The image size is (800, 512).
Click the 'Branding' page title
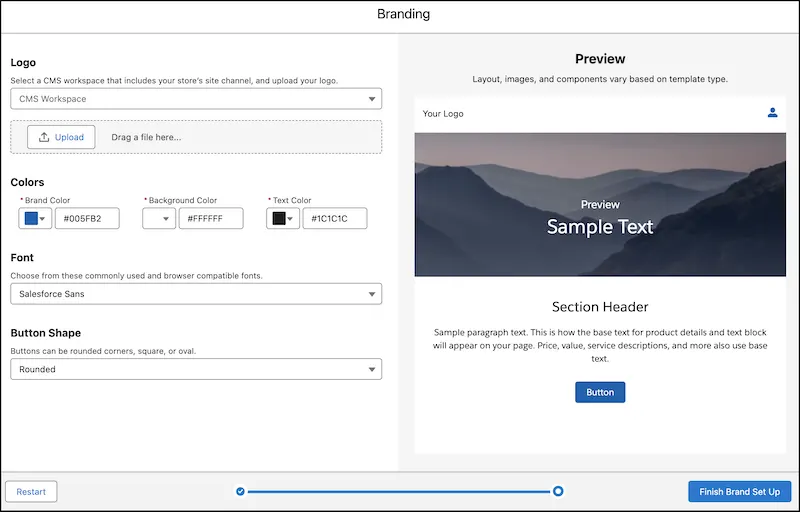point(403,14)
